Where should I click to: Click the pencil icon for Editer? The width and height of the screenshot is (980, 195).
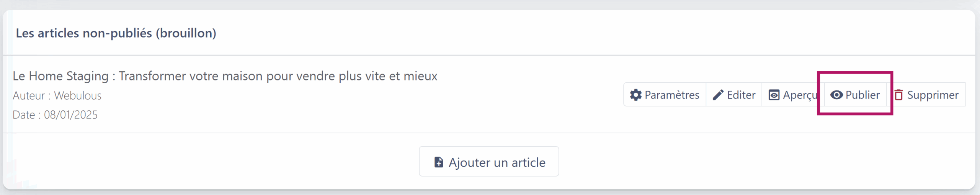pyautogui.click(x=718, y=95)
